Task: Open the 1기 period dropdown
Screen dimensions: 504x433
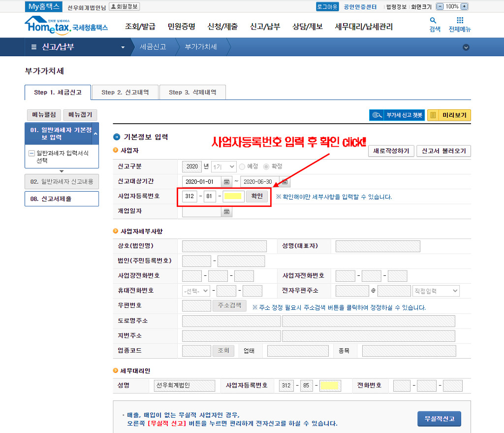Action: pos(224,167)
